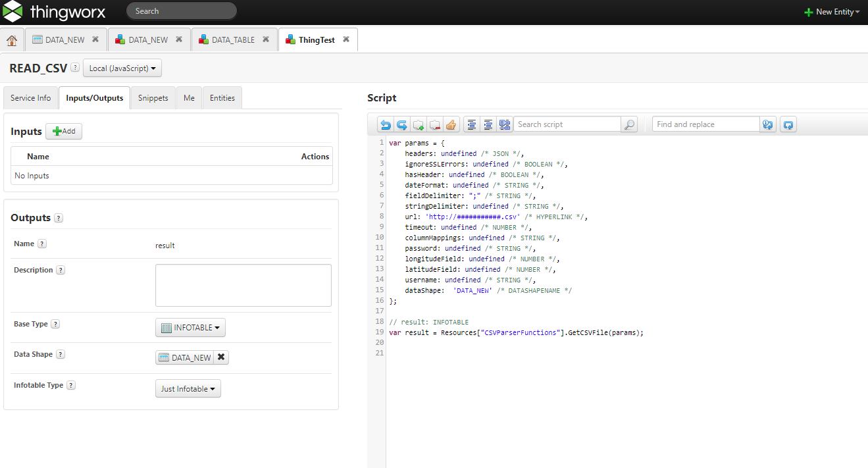The height and width of the screenshot is (468, 868).
Task: Click the auto-format script icon
Action: pyautogui.click(x=505, y=124)
